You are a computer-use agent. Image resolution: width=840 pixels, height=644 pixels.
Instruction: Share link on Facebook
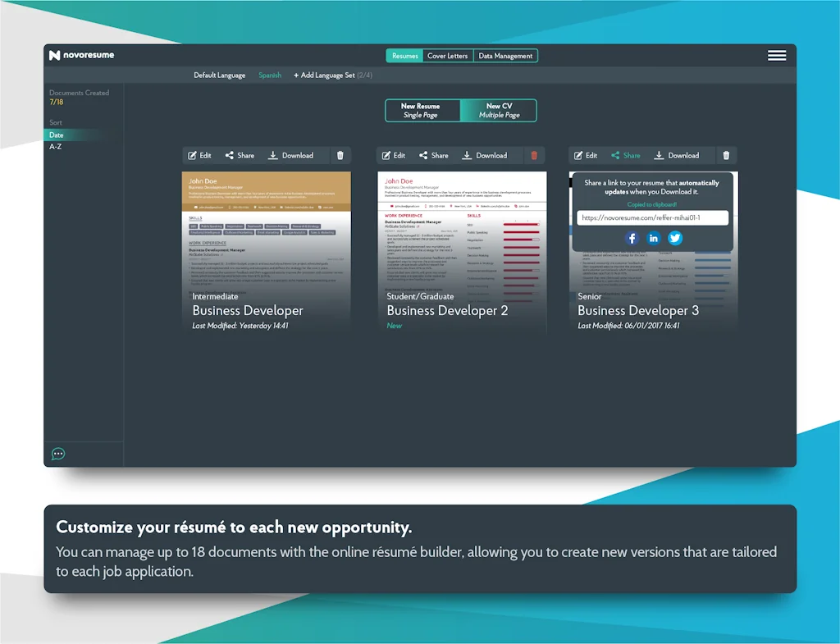pyautogui.click(x=632, y=239)
